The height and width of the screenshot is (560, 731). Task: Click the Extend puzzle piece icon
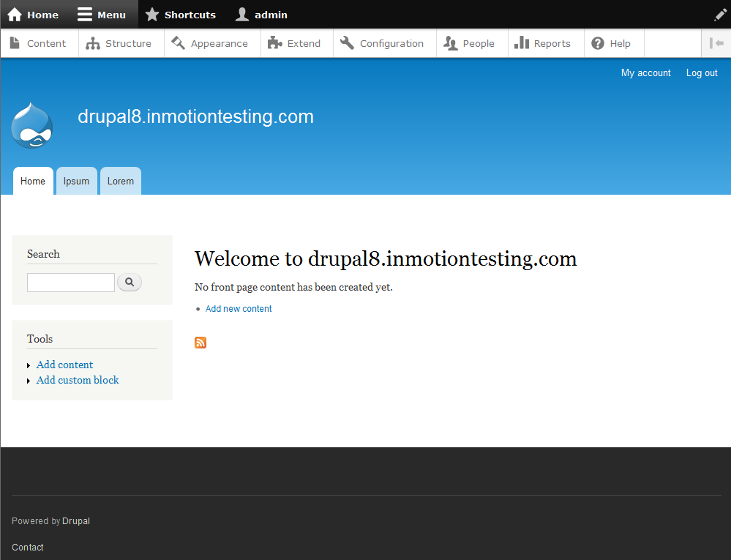[x=274, y=43]
